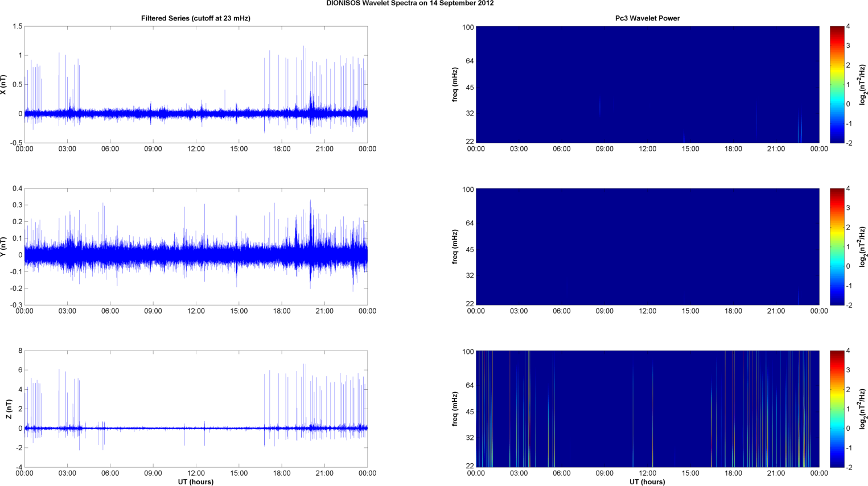Viewport: 868px width, 486px height.
Task: Click the '8' tick on the Z (nT) plot
Action: (x=20, y=351)
